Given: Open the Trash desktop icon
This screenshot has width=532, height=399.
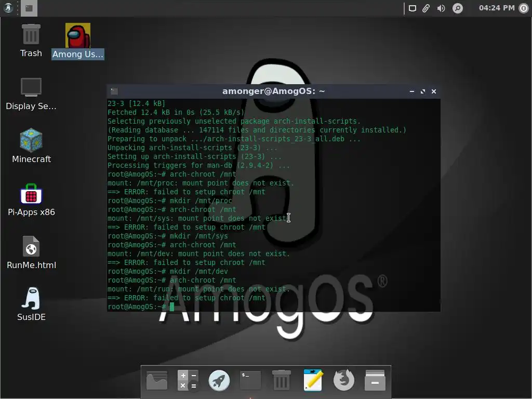Looking at the screenshot, I should (x=31, y=41).
